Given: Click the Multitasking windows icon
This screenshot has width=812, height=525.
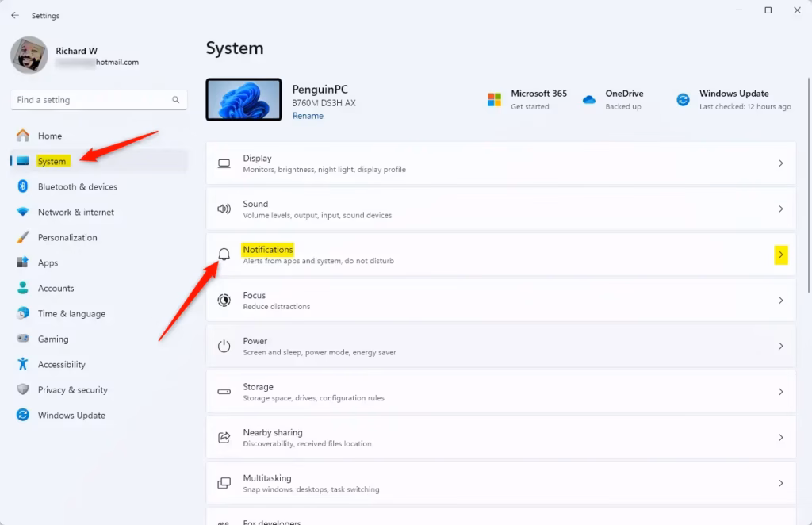Looking at the screenshot, I should [224, 483].
